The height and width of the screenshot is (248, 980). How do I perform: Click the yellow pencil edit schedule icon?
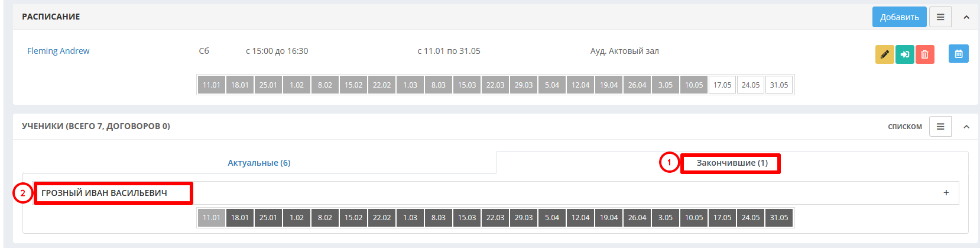(x=884, y=54)
